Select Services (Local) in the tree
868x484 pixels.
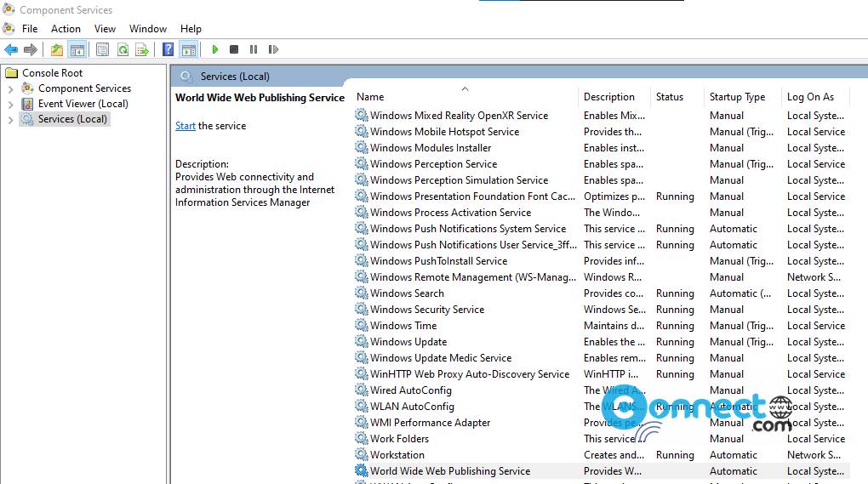[72, 119]
